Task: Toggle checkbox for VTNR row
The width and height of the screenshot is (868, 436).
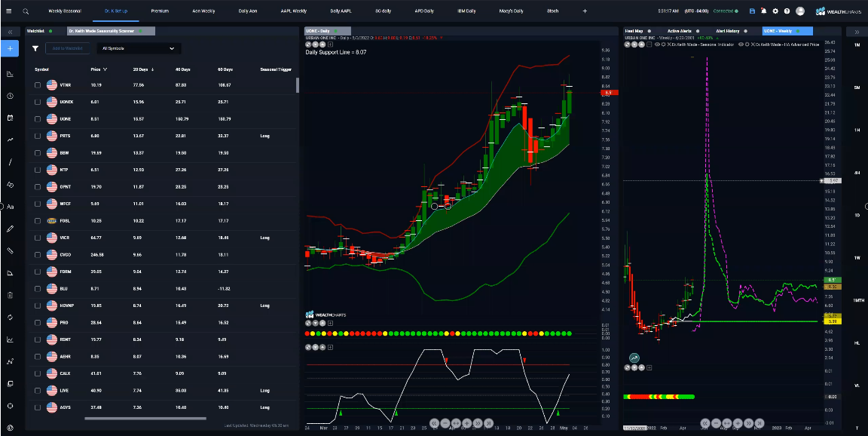Action: point(38,85)
